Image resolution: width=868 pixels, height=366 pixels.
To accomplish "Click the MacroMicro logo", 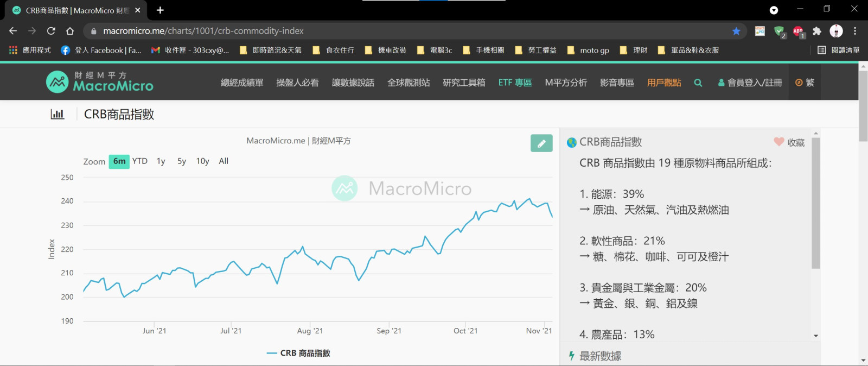I will [100, 82].
